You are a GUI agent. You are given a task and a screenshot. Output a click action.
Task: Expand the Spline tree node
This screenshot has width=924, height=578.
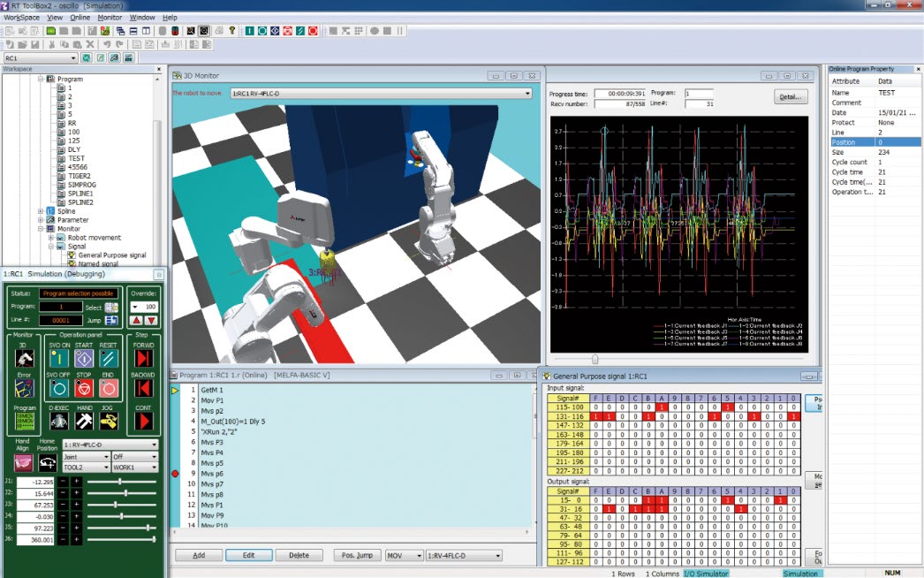[41, 211]
